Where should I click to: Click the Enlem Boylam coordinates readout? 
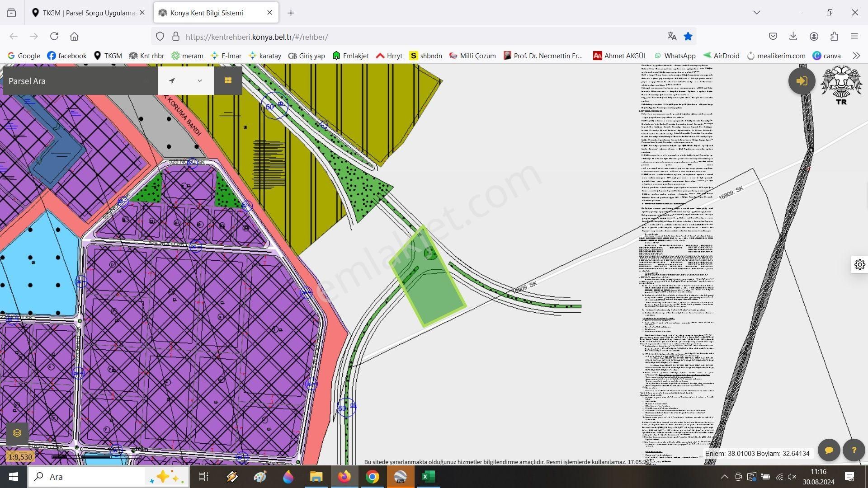click(757, 454)
